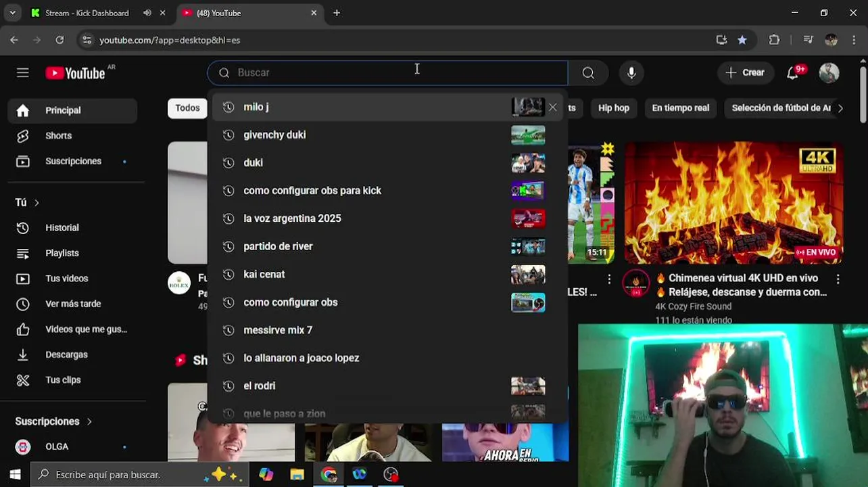The height and width of the screenshot is (487, 868).
Task: Open options for the Chimenea virtual video
Action: coord(838,279)
